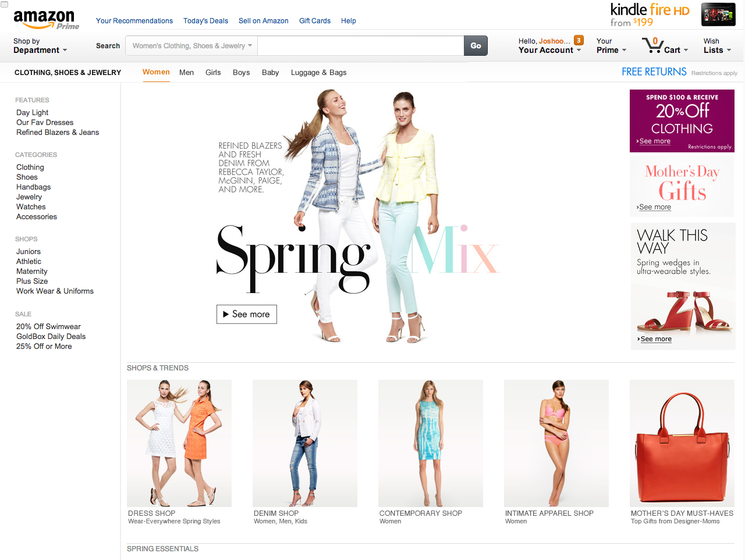The height and width of the screenshot is (560, 745).
Task: Click See more under Walk This Way wedges
Action: click(655, 339)
